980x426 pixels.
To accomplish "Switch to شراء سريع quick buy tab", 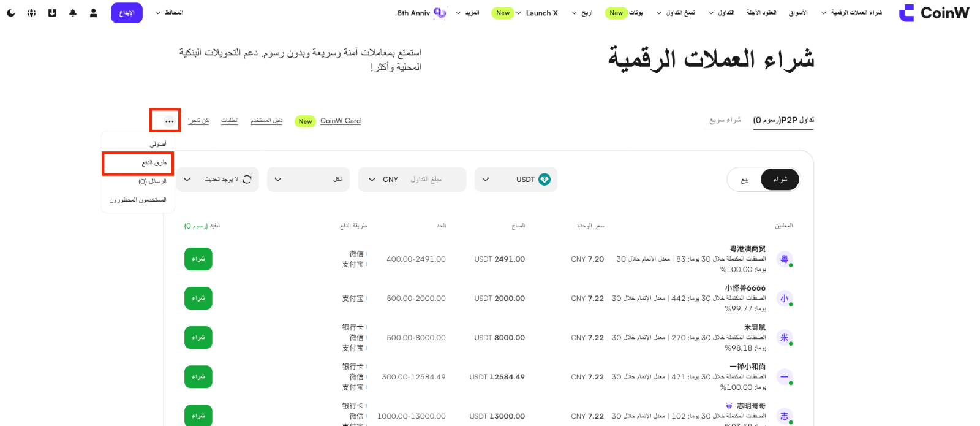I will pos(725,120).
